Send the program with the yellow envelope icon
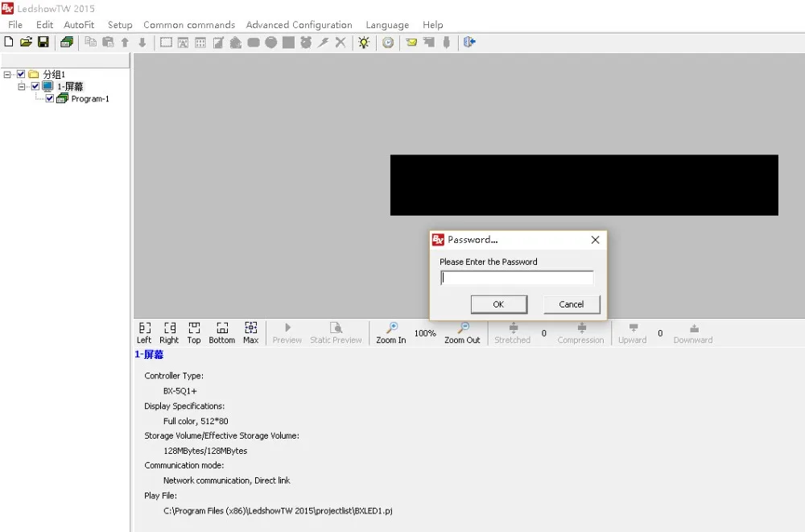Screen dimensions: 805x532 click(411, 42)
